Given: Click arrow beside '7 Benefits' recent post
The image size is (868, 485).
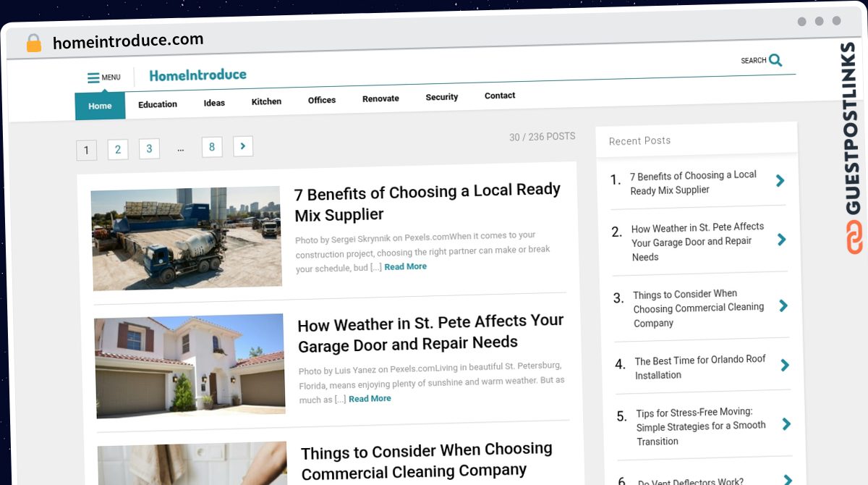Looking at the screenshot, I should click(780, 180).
